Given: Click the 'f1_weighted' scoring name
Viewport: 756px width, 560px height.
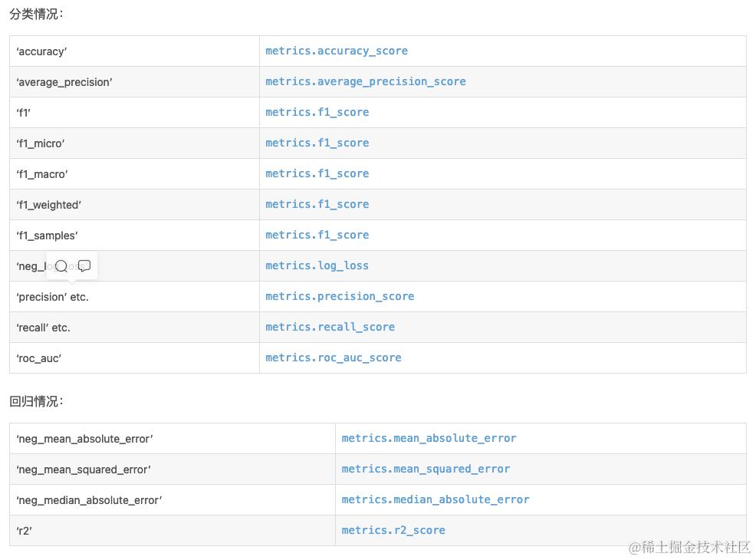Looking at the screenshot, I should coord(49,205).
